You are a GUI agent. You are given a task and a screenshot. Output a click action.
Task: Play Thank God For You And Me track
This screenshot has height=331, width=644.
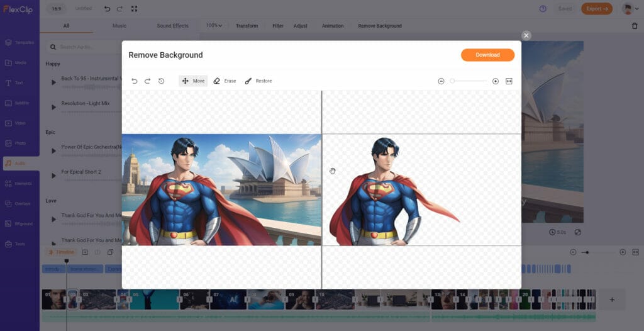click(54, 219)
